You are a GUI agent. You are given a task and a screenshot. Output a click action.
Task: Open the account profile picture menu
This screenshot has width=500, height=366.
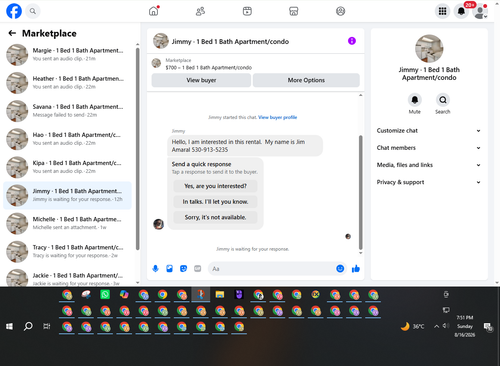click(480, 11)
